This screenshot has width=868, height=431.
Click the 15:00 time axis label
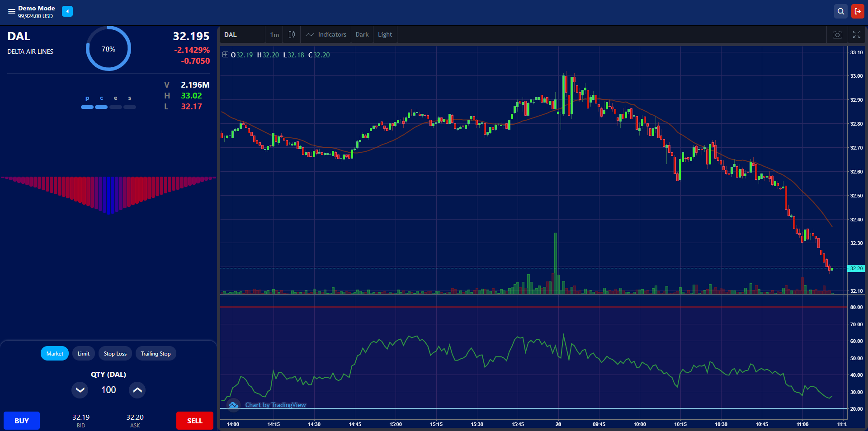[396, 424]
